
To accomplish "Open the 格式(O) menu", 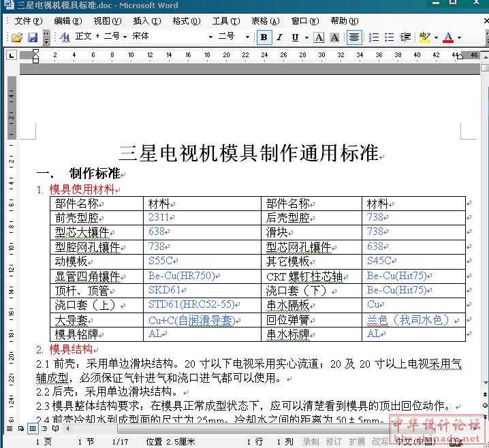I will click(x=187, y=21).
